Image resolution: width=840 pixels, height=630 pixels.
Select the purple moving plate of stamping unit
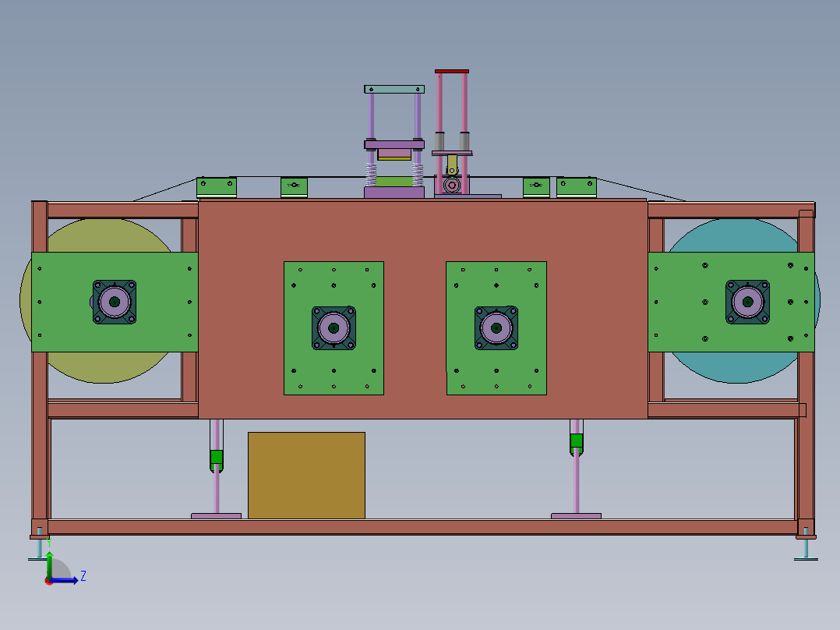point(394,144)
